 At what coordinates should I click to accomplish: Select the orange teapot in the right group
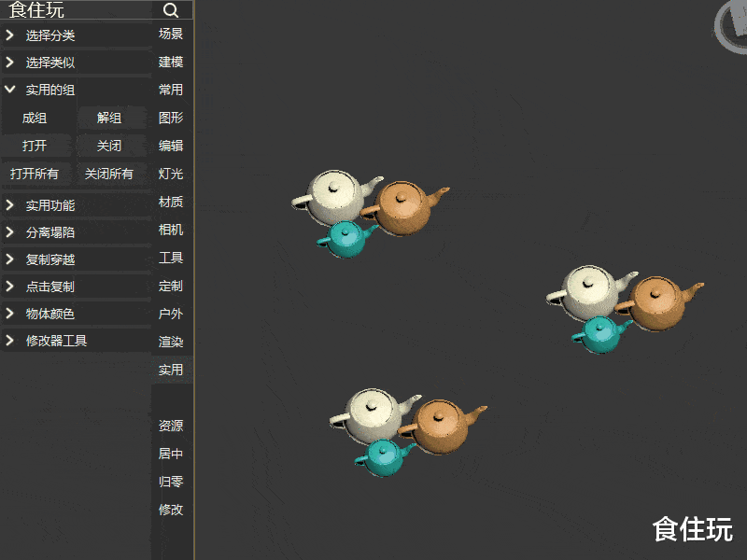pos(660,302)
